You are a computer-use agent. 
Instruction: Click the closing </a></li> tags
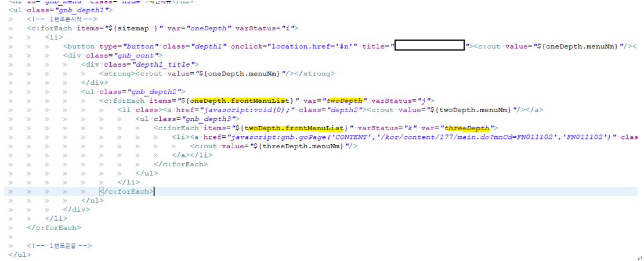tap(192, 155)
